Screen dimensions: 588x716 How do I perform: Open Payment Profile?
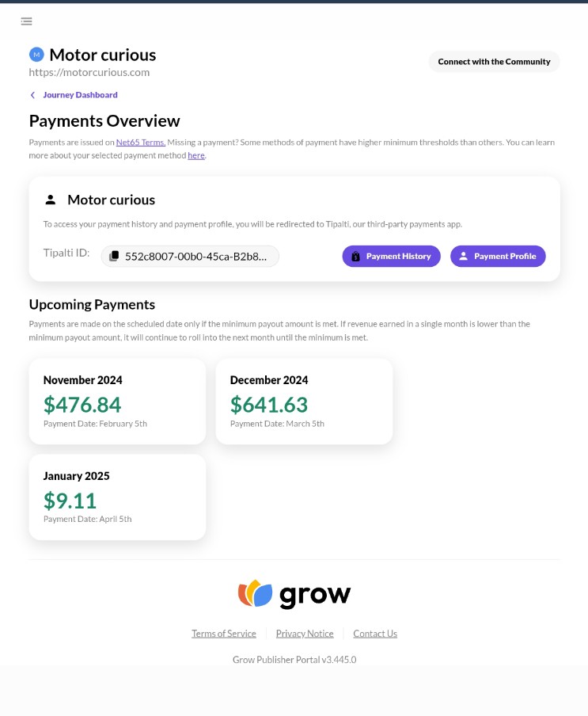pyautogui.click(x=498, y=256)
